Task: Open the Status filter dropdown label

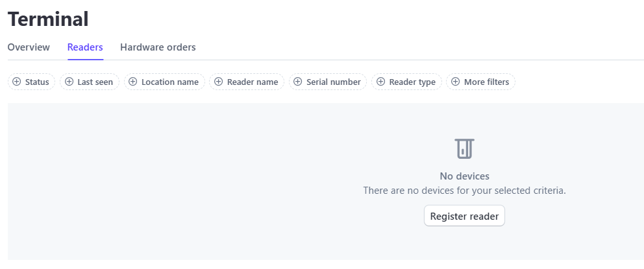Action: (x=37, y=82)
